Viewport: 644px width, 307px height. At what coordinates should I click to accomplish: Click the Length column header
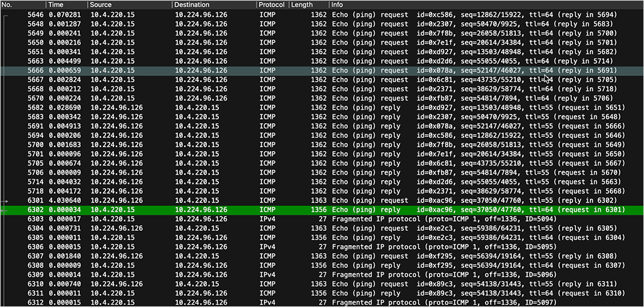tap(309, 5)
